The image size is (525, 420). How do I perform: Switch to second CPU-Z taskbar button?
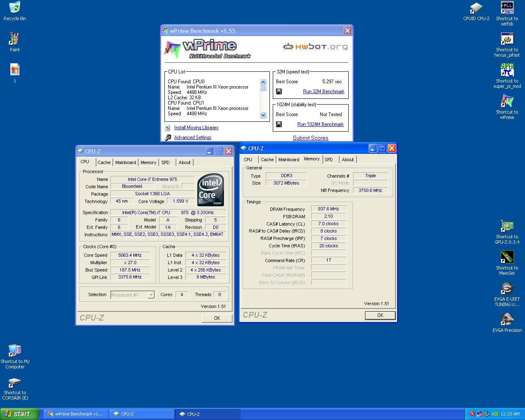(207, 414)
